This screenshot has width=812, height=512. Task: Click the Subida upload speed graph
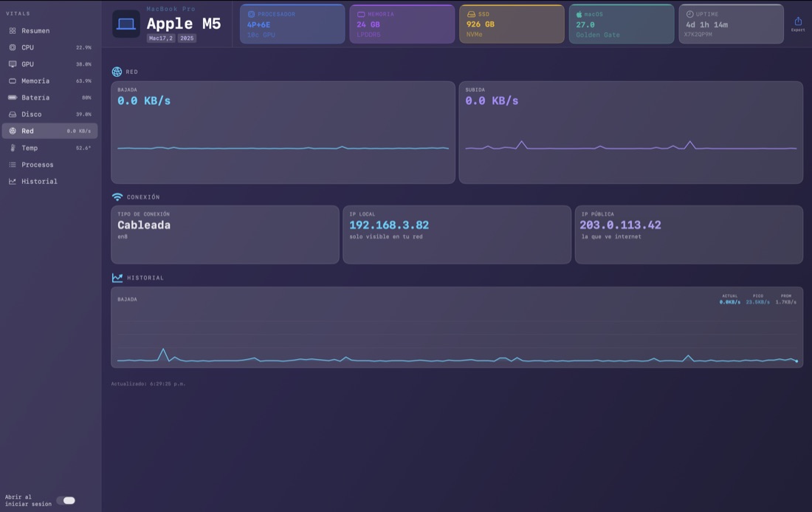[630, 146]
